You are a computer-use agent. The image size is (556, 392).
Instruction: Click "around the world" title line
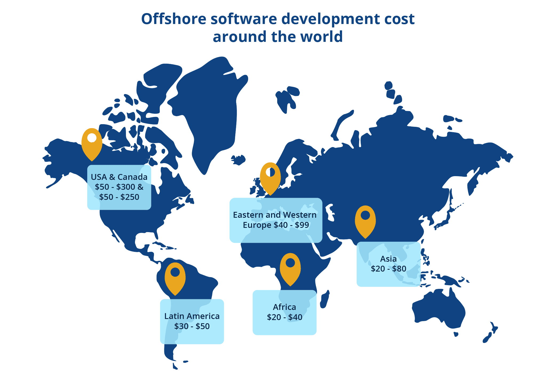point(278,37)
